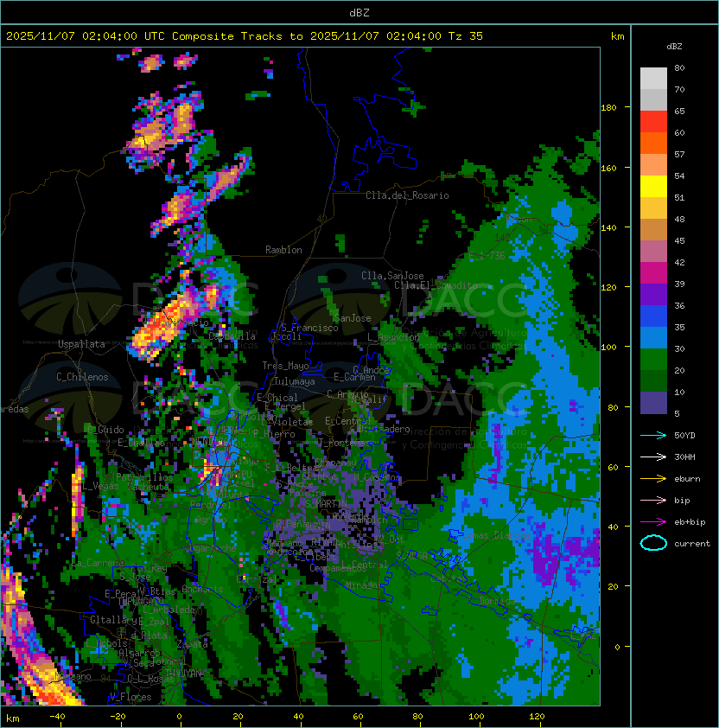
Task: Click the yellow eburn arrow in legend
Action: 653,479
